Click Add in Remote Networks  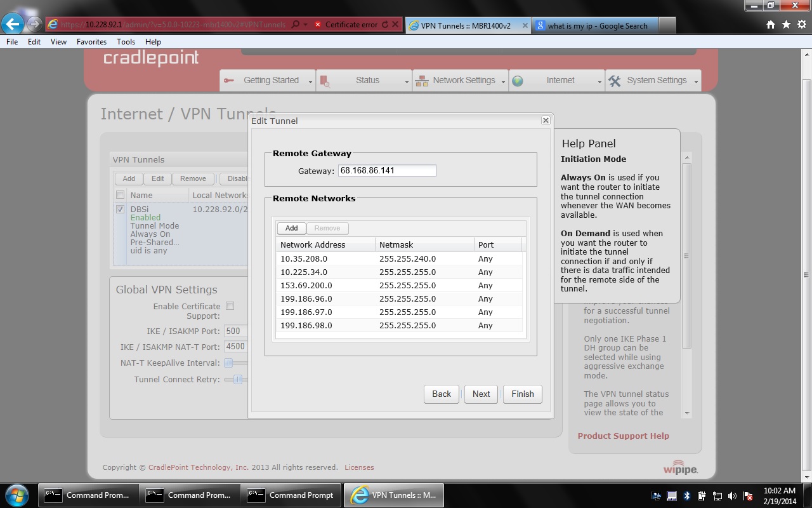(x=291, y=228)
